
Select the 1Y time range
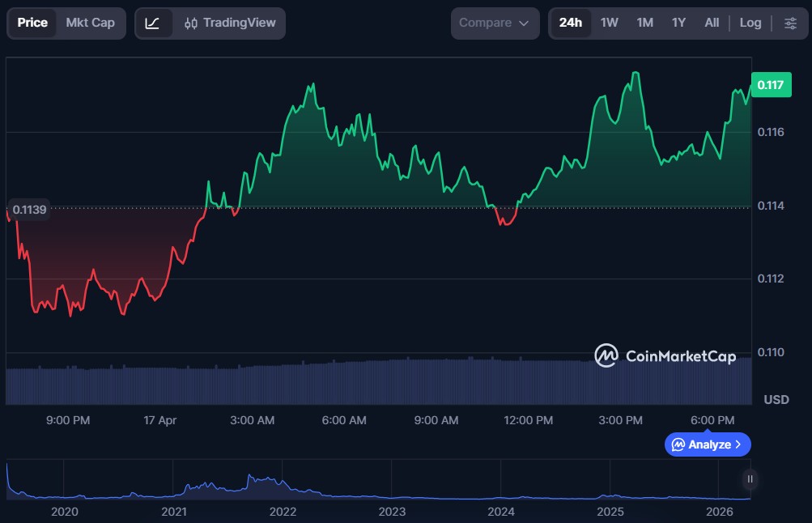(678, 23)
